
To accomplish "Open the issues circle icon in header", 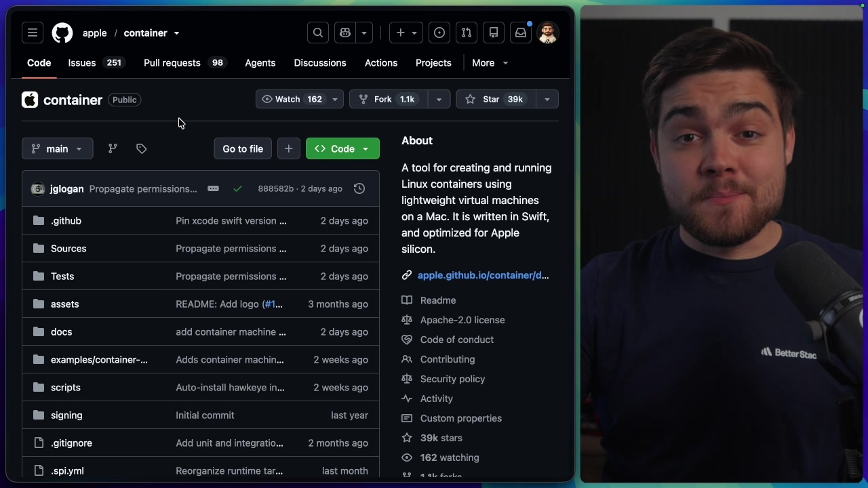I will [439, 33].
